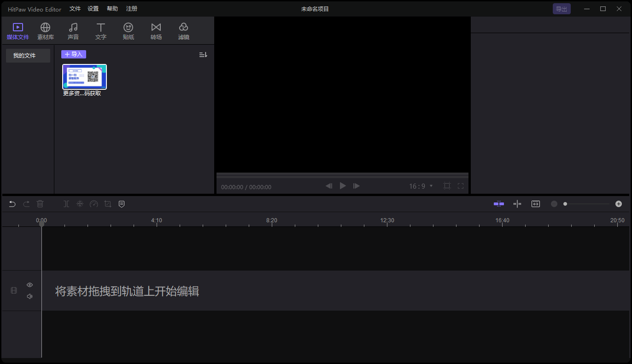The width and height of the screenshot is (632, 364).
Task: Redo the last action
Action: click(26, 204)
